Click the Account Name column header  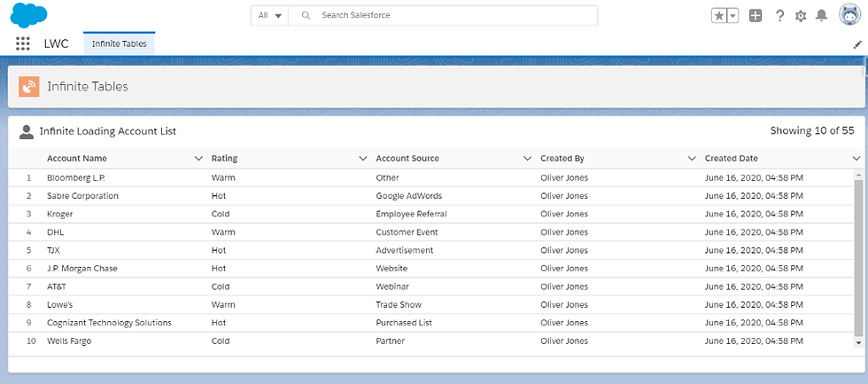[77, 159]
